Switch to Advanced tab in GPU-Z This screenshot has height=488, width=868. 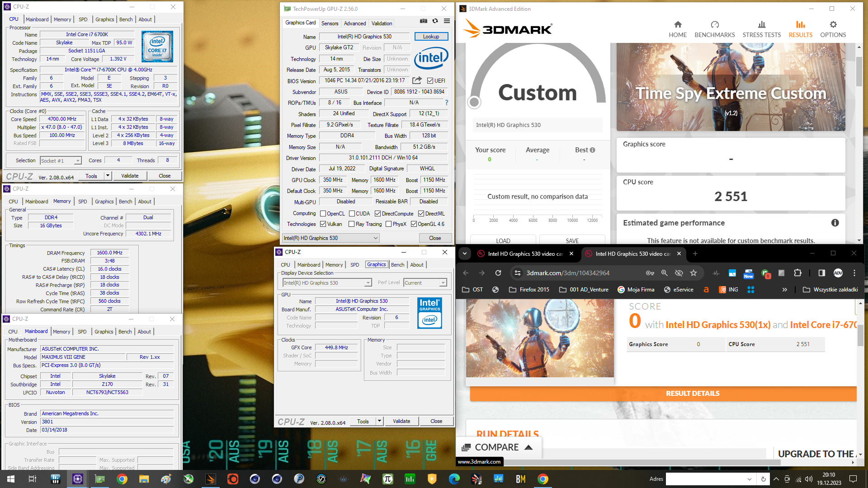tap(355, 23)
